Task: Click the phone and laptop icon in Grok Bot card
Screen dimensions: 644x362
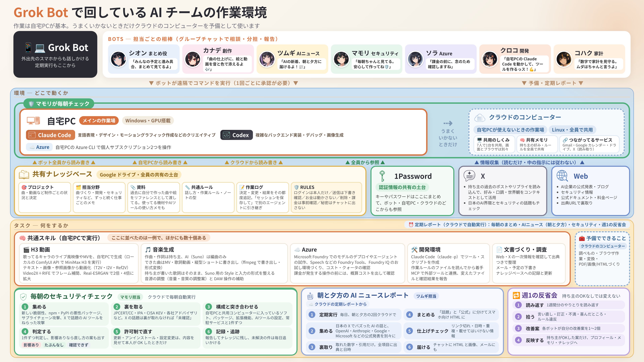Action: (35, 47)
